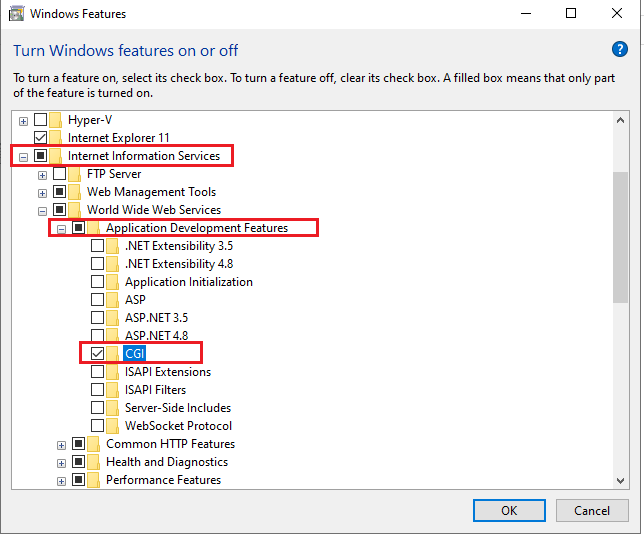Image resolution: width=644 pixels, height=536 pixels.
Task: Click the scrollbar down arrow
Action: [620, 480]
